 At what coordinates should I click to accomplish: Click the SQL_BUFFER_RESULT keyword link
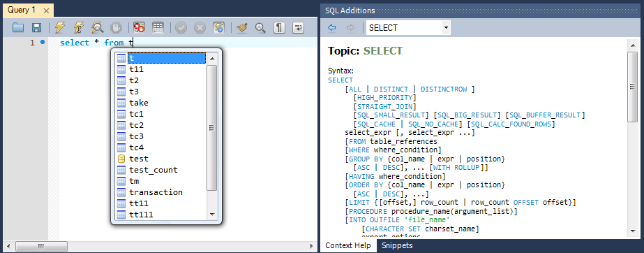[x=546, y=115]
